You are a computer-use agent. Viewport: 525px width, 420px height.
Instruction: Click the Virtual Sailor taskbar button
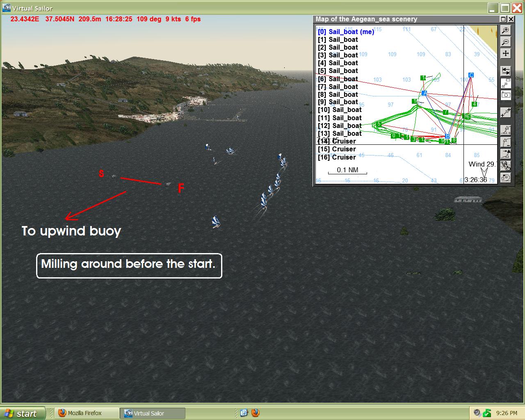[x=153, y=413]
